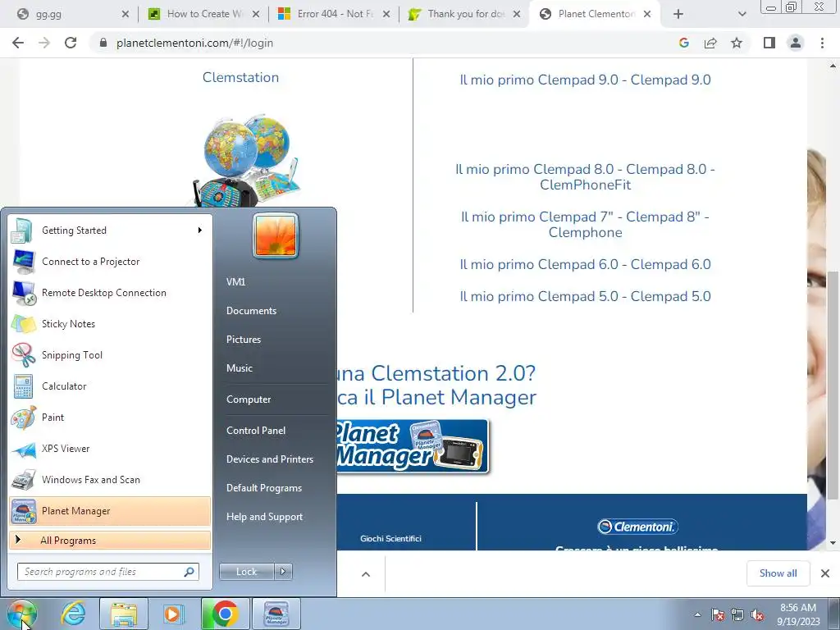
Task: Open Getting Started from Start menu
Action: click(x=110, y=231)
